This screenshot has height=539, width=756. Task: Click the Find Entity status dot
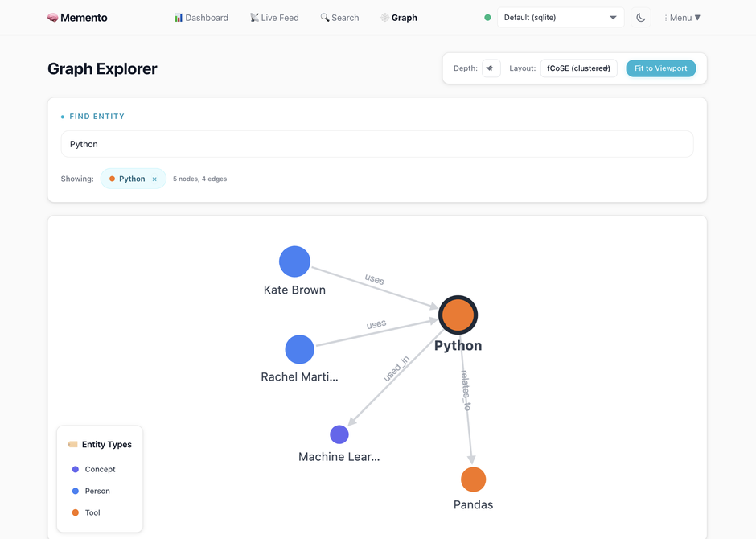tap(63, 116)
